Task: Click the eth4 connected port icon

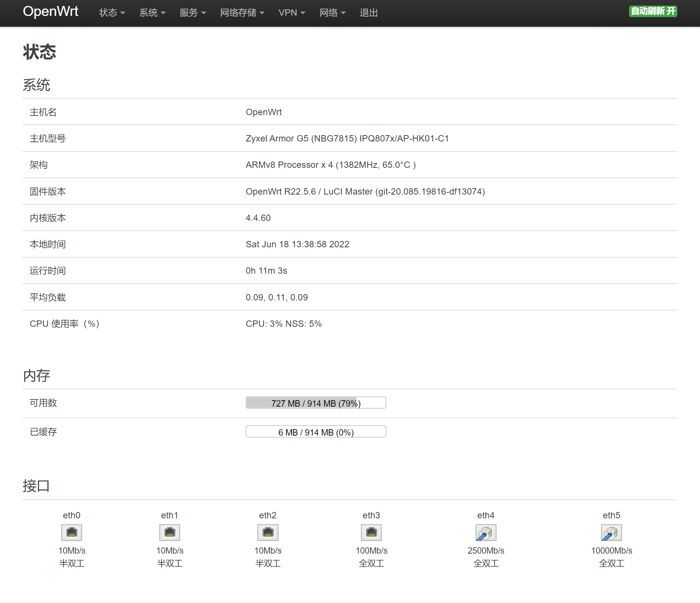Action: click(x=486, y=533)
